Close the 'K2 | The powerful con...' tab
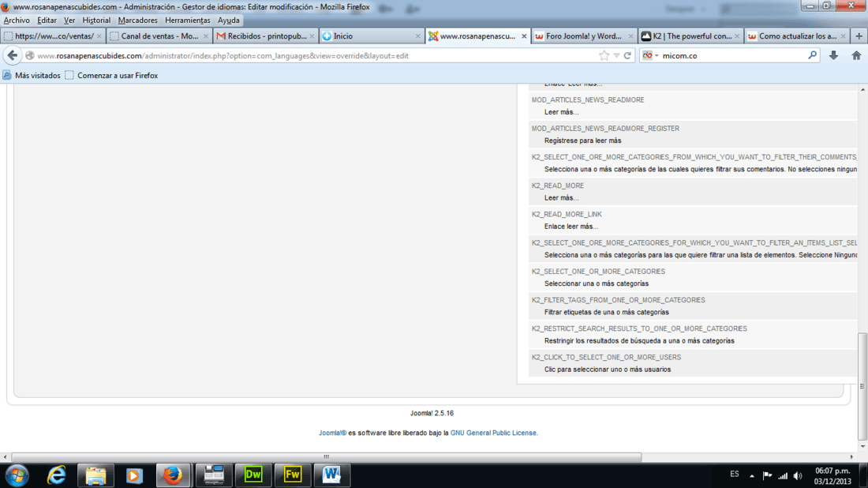This screenshot has width=868, height=488. coord(737,36)
